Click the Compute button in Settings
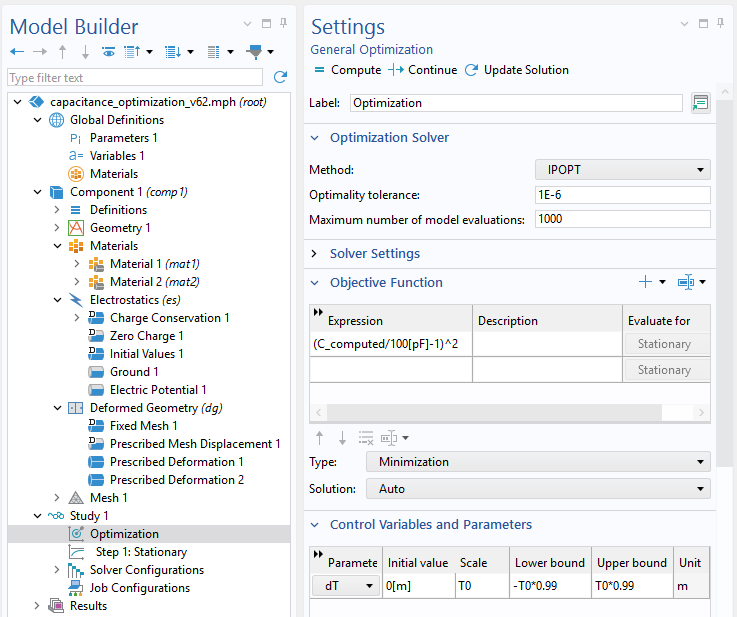 click(347, 70)
